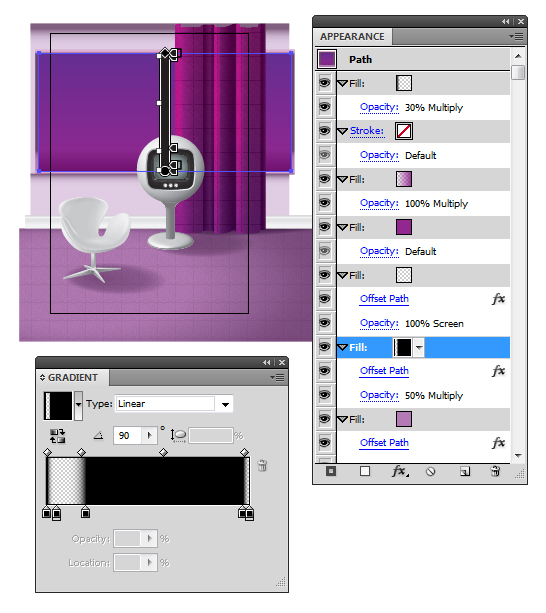This screenshot has height=613, width=546.
Task: Select the GRADIENT panel tab
Action: coord(72,378)
